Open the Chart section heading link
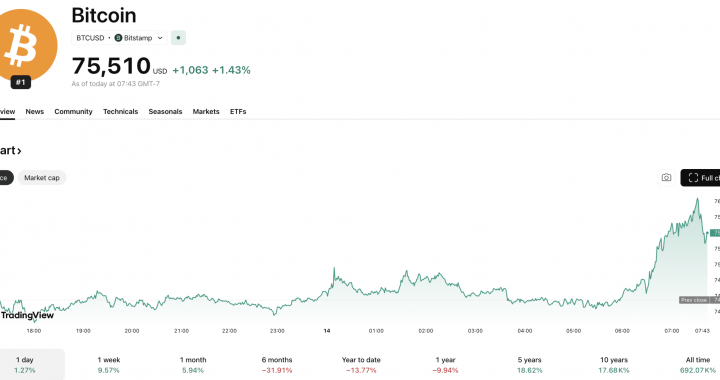This screenshot has width=720, height=380. (11, 151)
